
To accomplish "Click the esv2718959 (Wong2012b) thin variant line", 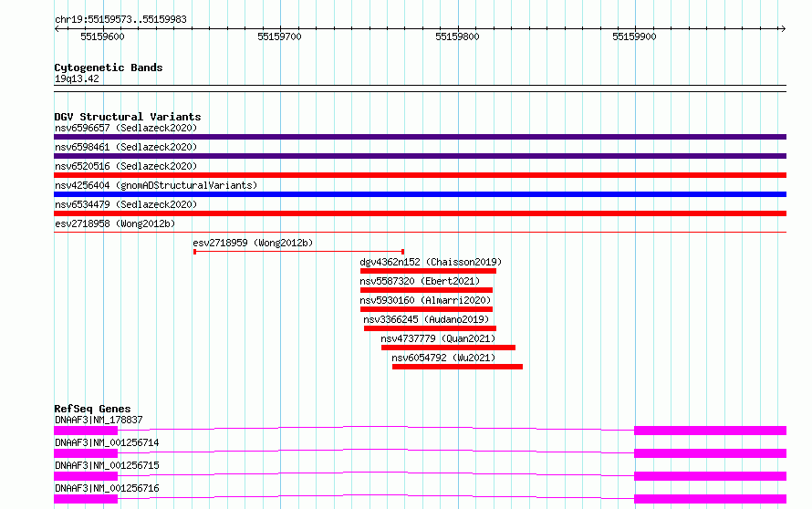I will point(299,252).
